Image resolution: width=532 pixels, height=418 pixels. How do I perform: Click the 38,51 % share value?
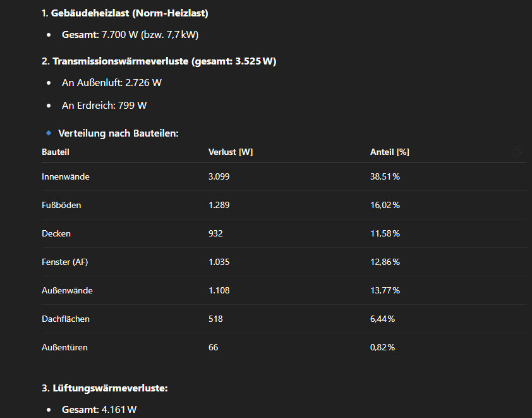click(385, 177)
